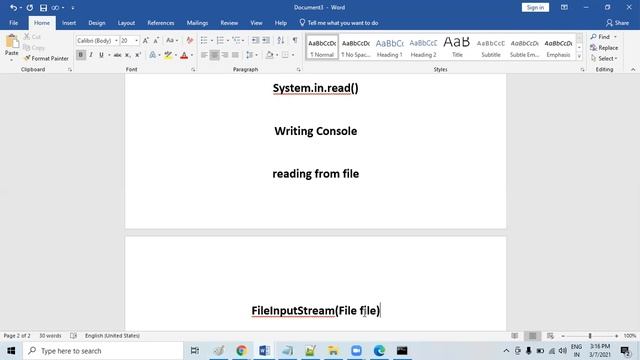Viewport: 640px width, 360px height.
Task: Apply superscript formatting
Action: point(138,55)
